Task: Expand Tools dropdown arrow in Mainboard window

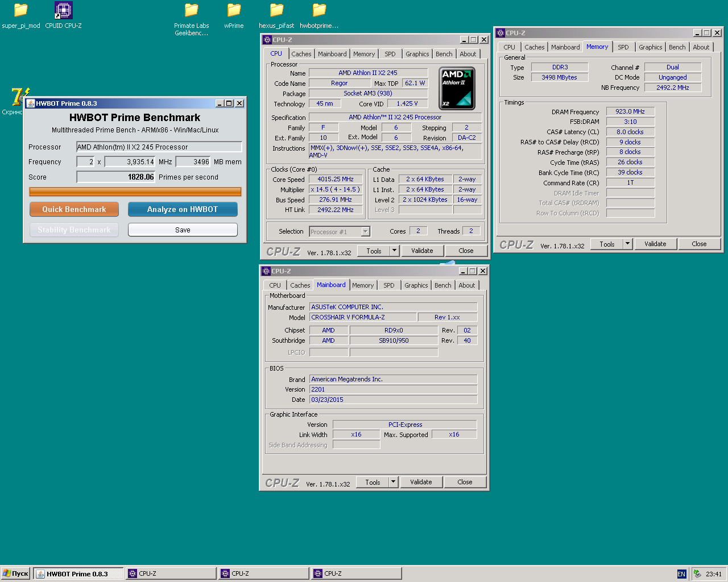Action: coord(393,482)
